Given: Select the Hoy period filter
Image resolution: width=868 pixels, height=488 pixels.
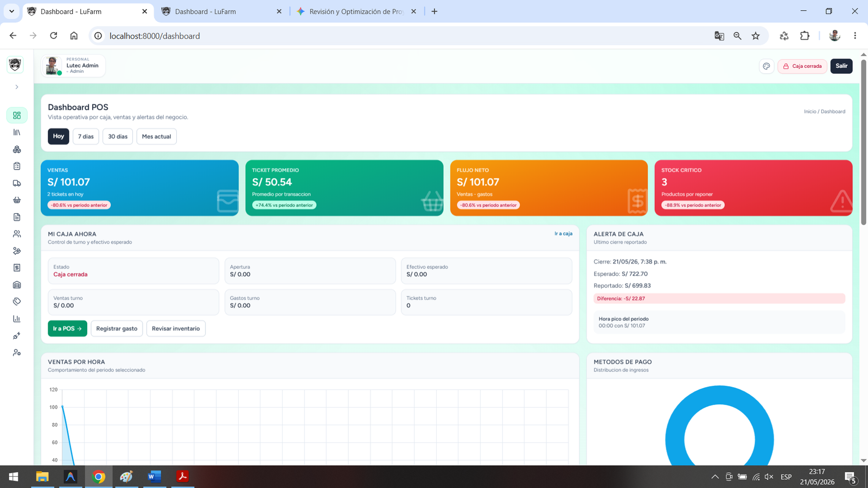Looking at the screenshot, I should click(59, 136).
